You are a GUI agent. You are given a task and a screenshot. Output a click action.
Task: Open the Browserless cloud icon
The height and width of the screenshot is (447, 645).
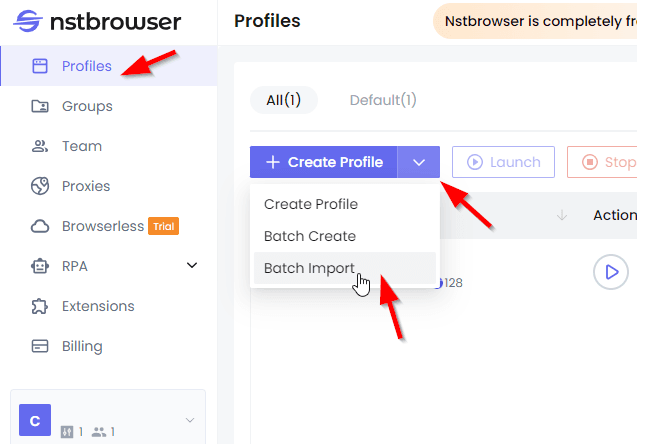pyautogui.click(x=40, y=226)
